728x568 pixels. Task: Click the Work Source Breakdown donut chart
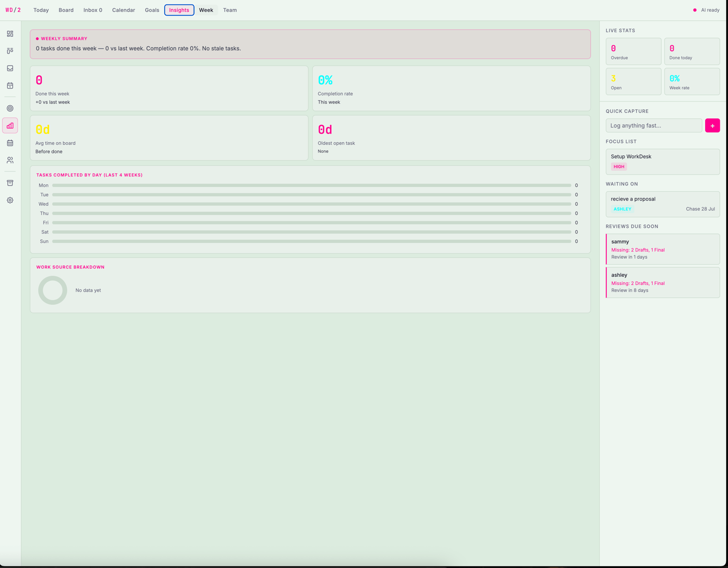tap(52, 290)
